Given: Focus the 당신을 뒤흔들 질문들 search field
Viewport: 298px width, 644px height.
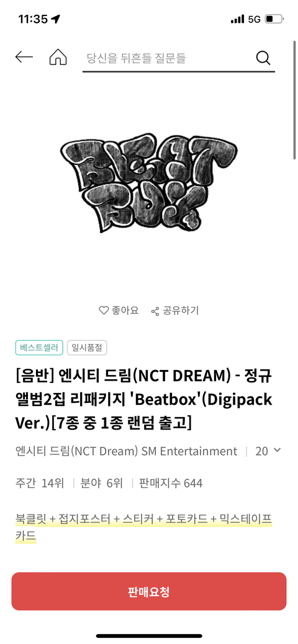Looking at the screenshot, I should click(169, 58).
